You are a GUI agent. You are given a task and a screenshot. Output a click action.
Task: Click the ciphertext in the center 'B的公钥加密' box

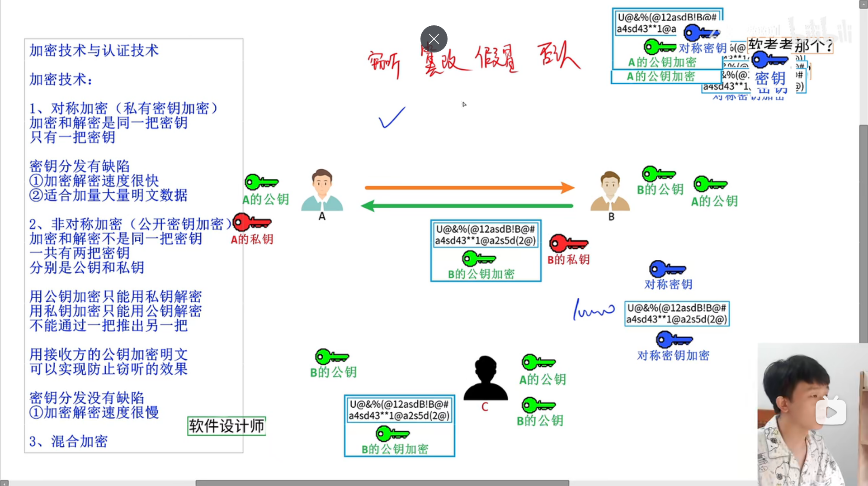tap(486, 235)
